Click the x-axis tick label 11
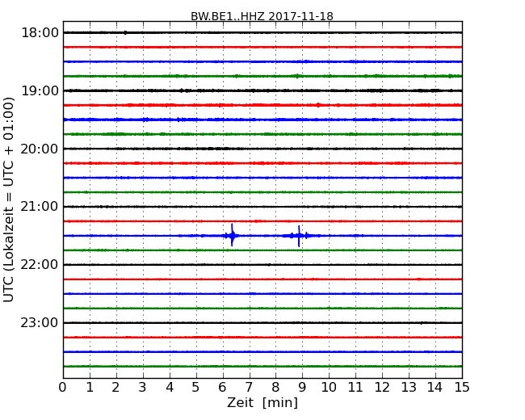Viewport: 525px width, 420px height. click(355, 388)
